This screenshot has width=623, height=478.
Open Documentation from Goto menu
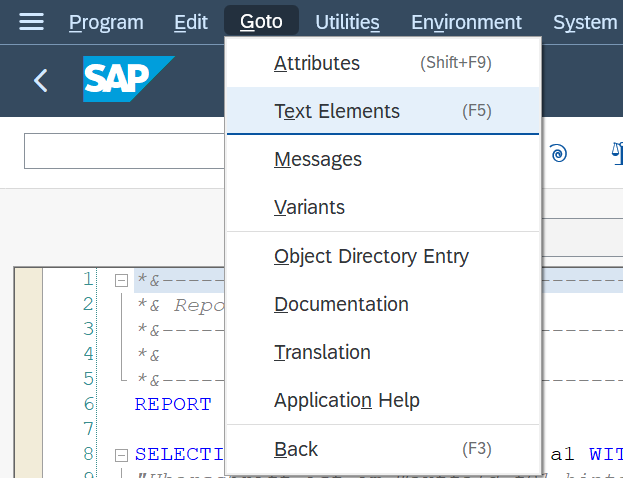383,304
